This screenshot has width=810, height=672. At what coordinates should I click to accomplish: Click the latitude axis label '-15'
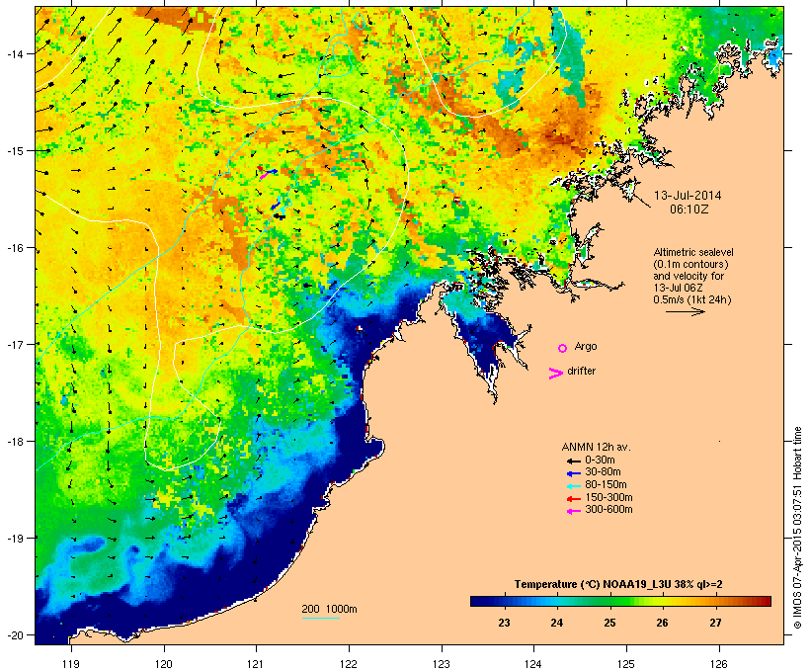pos(14,151)
